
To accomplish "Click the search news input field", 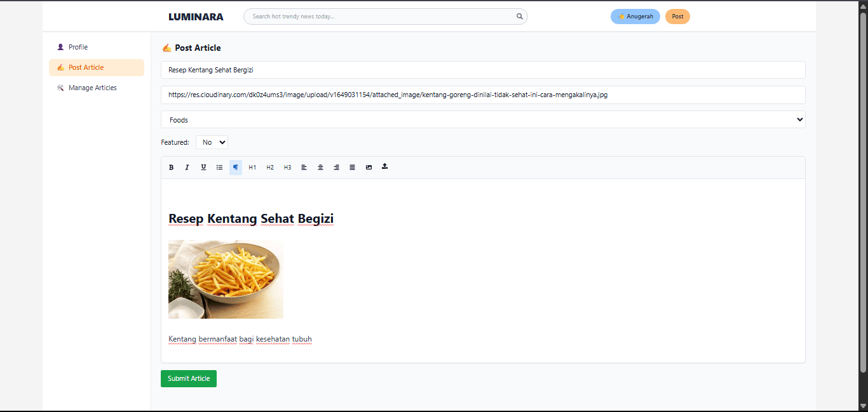I will pyautogui.click(x=381, y=17).
